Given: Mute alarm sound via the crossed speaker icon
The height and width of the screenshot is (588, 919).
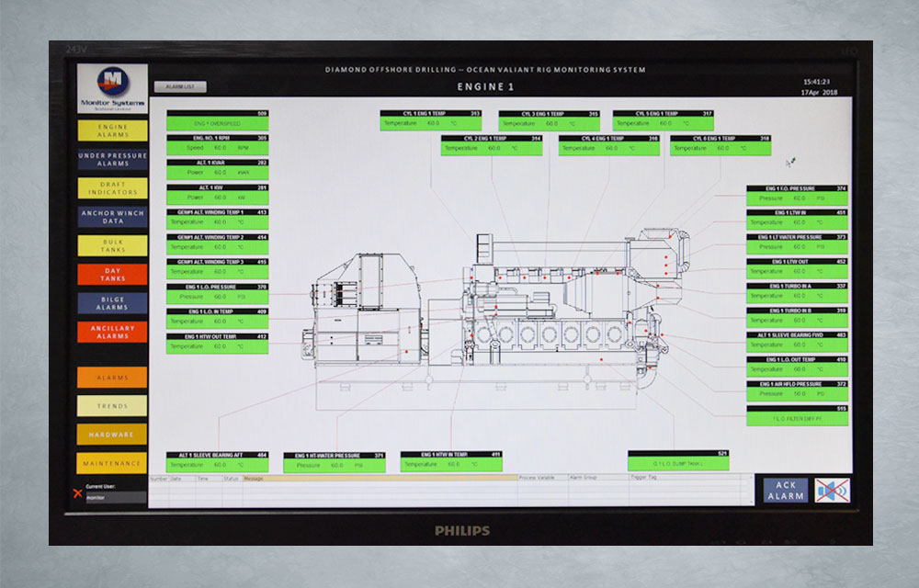Looking at the screenshot, I should [832, 490].
